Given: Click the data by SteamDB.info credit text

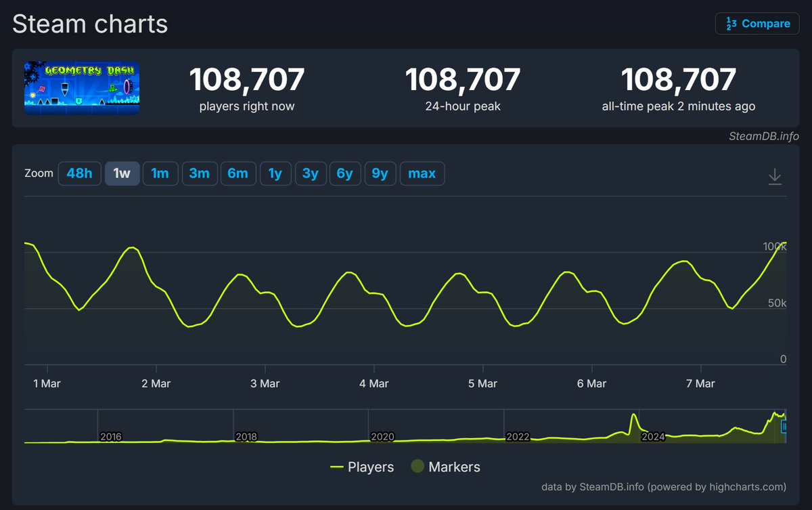Looking at the screenshot, I should [x=664, y=486].
